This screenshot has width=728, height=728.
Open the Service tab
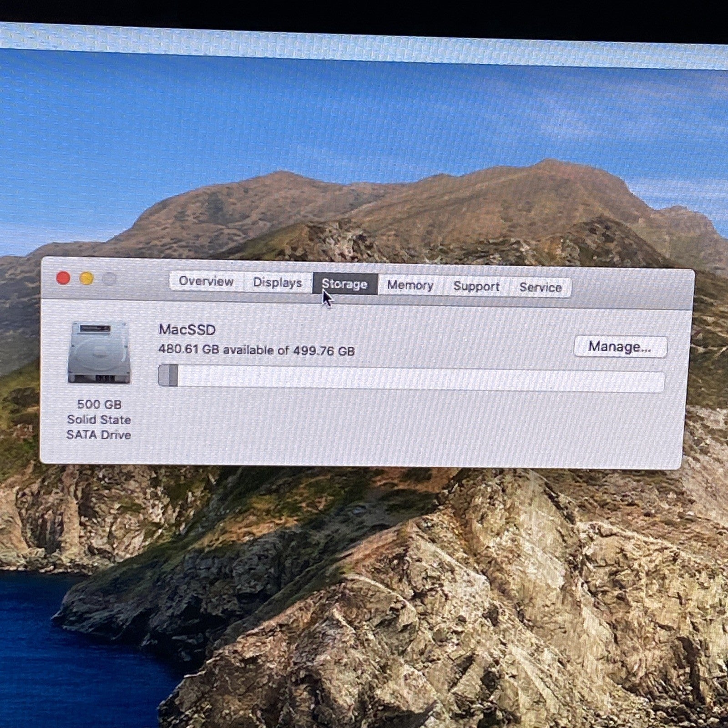coord(540,288)
